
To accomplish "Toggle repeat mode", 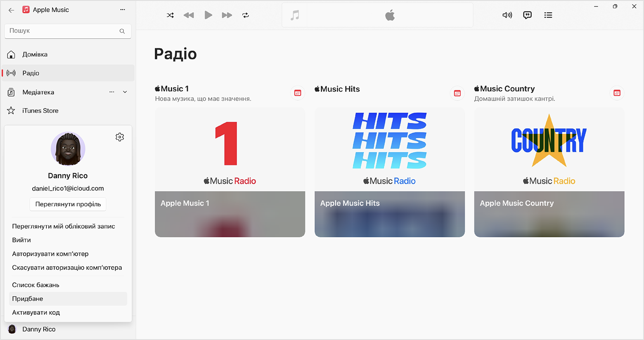I will coord(246,15).
